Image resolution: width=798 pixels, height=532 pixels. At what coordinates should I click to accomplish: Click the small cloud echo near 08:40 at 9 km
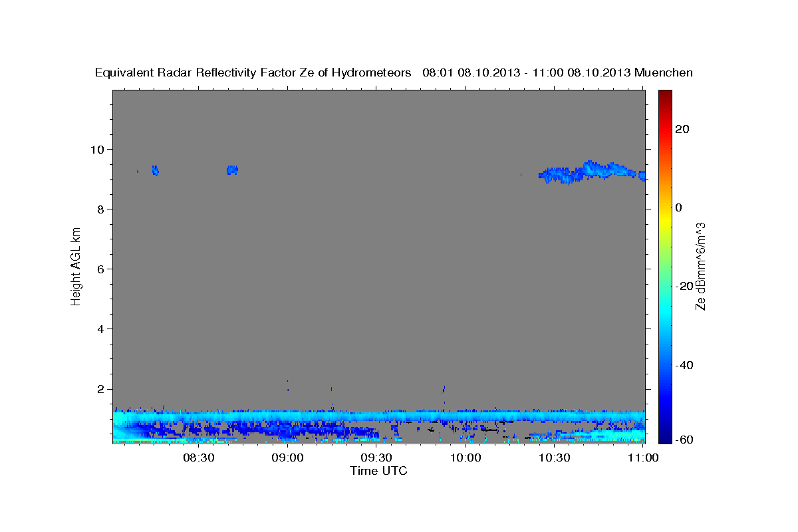coord(232,170)
